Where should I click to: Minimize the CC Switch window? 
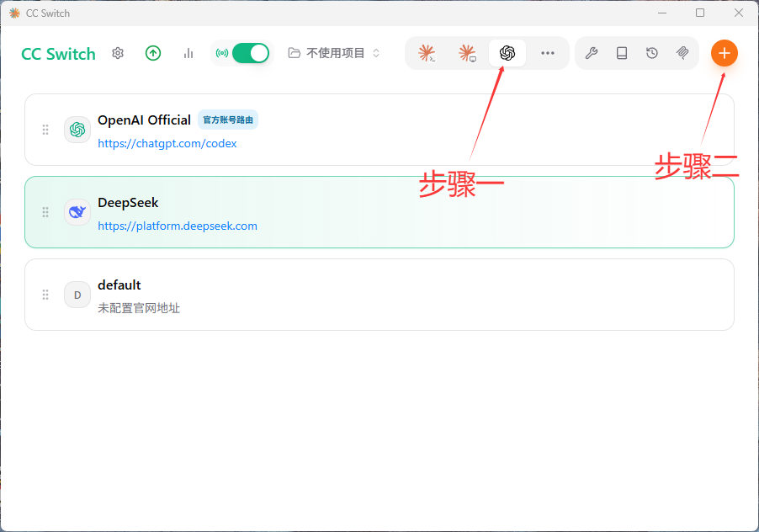tap(662, 13)
